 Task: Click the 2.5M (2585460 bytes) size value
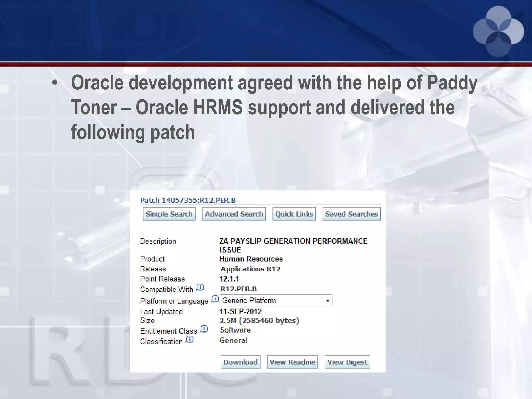tap(260, 321)
